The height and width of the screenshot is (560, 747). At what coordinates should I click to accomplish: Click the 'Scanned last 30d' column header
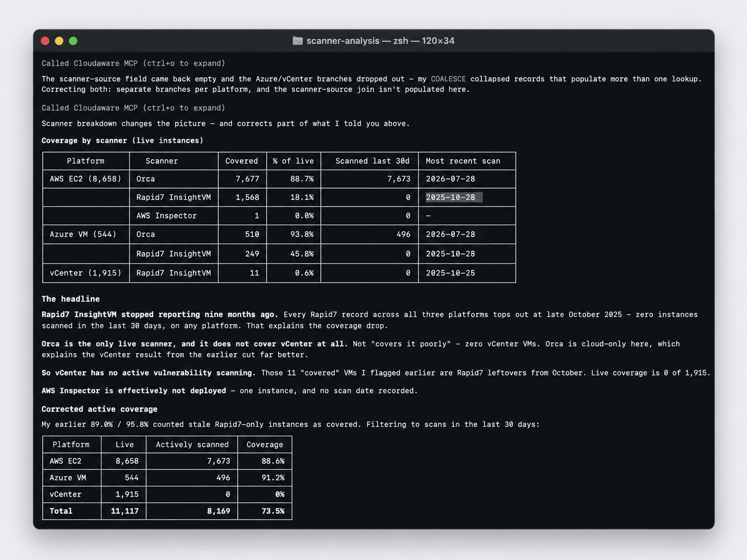[372, 161]
